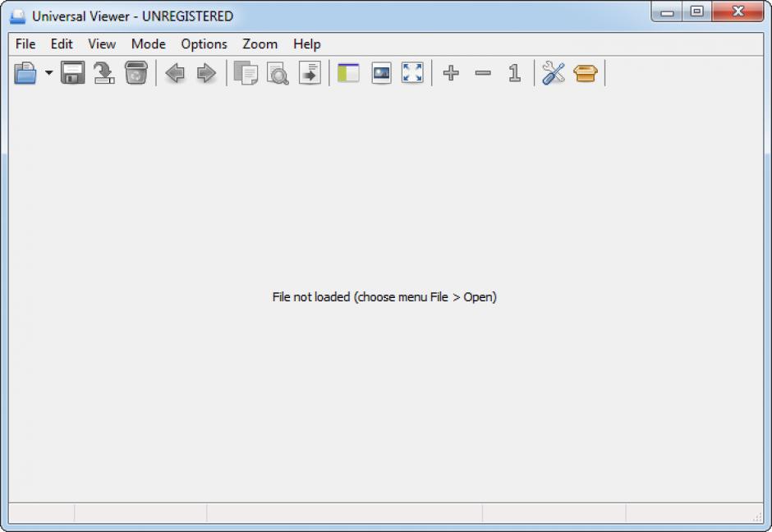The image size is (772, 532).
Task: Expand the Open file dropdown arrow
Action: pos(48,73)
